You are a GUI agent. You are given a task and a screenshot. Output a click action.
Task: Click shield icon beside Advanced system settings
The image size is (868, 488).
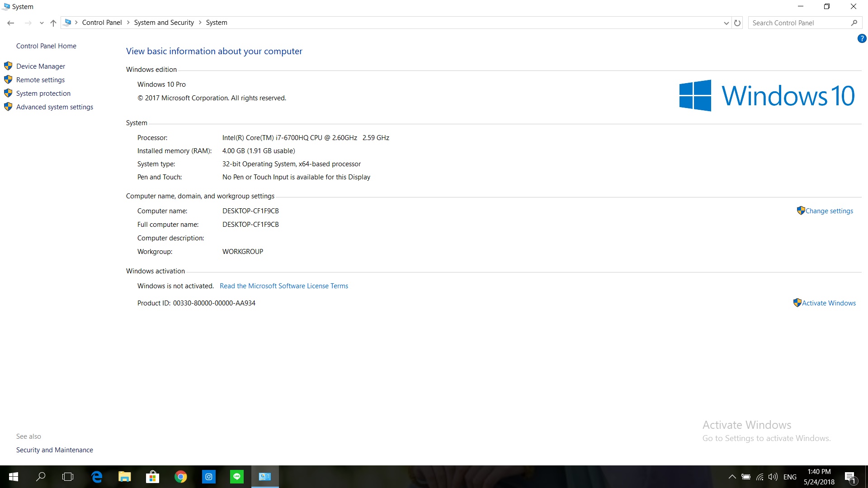pos(8,107)
